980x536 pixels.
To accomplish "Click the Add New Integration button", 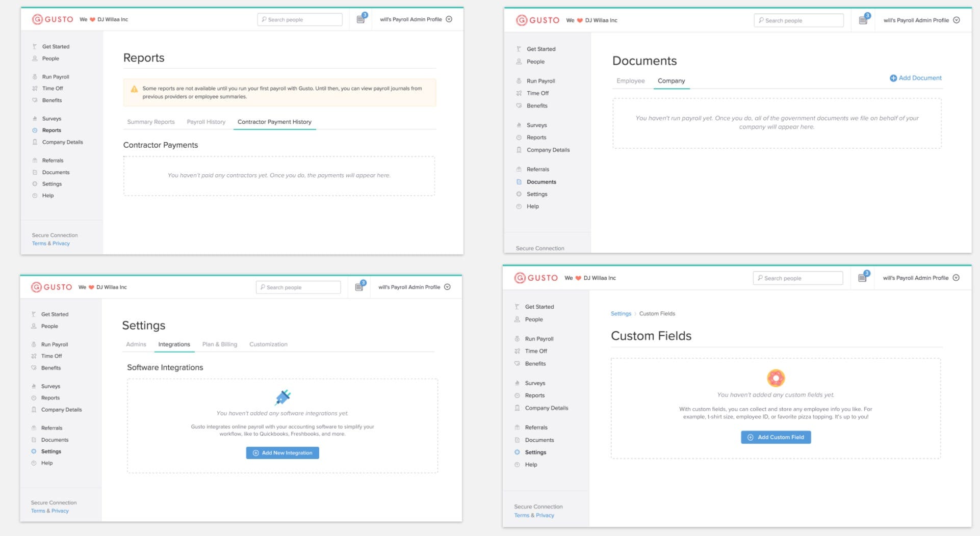I will (x=282, y=453).
